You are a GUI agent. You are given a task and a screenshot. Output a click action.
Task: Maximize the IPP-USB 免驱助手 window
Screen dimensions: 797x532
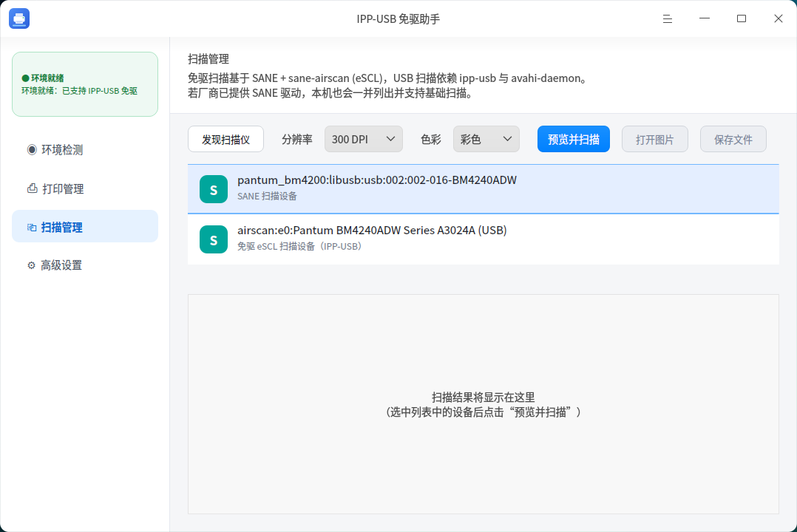click(742, 18)
